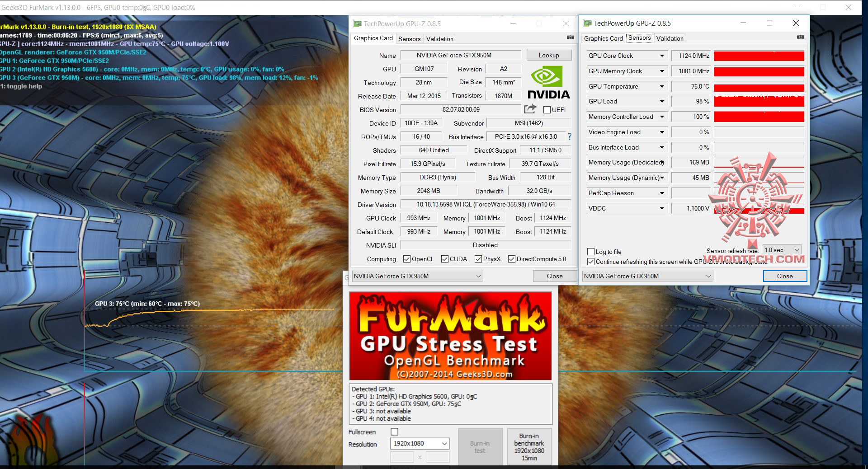Click the Memory Size value 2048 MB

point(429,191)
